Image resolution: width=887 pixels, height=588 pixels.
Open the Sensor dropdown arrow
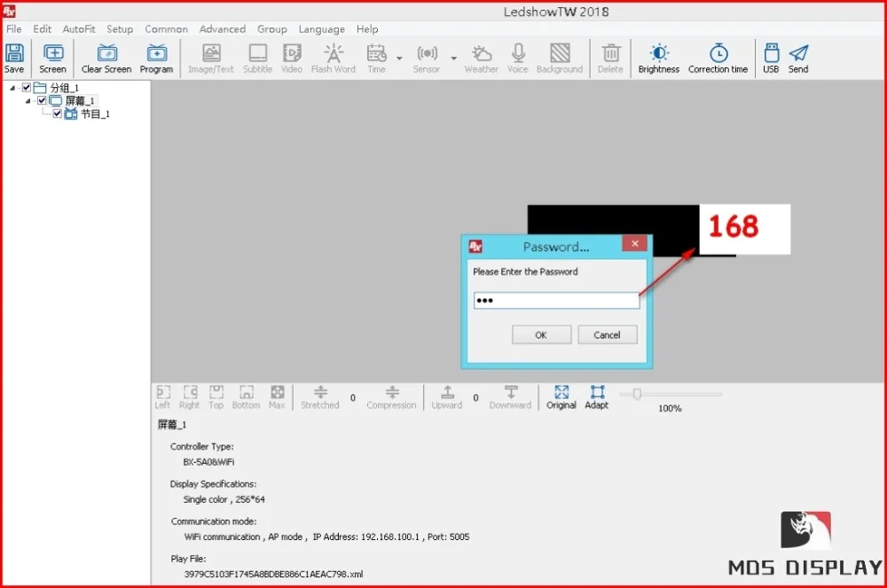pyautogui.click(x=453, y=59)
